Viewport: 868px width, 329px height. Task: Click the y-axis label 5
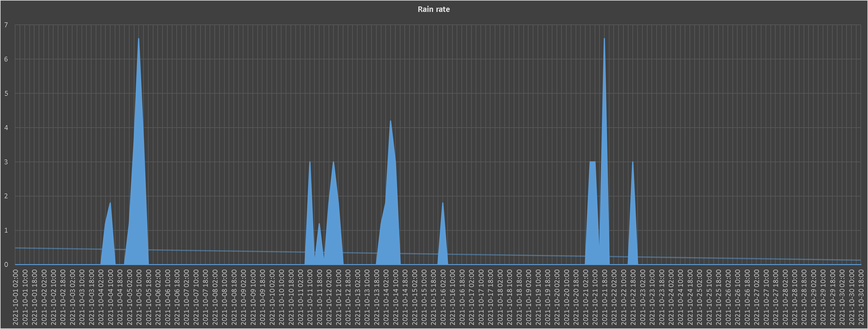pyautogui.click(x=6, y=94)
